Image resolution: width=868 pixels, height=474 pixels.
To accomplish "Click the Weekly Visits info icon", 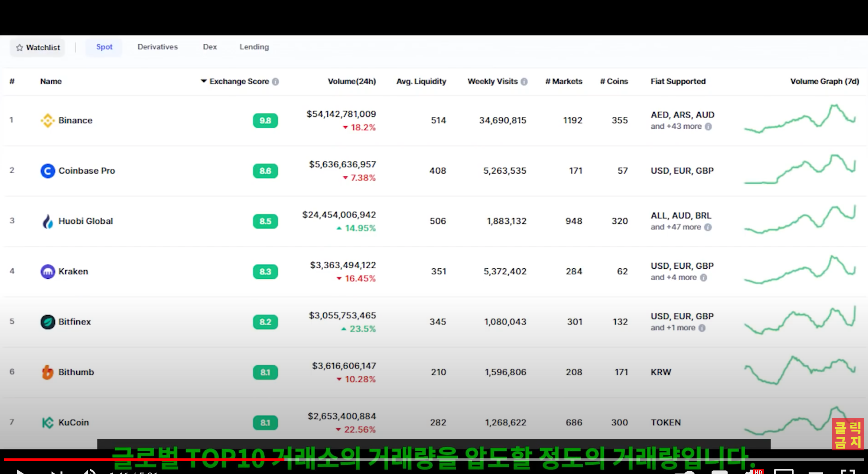I will [x=524, y=82].
